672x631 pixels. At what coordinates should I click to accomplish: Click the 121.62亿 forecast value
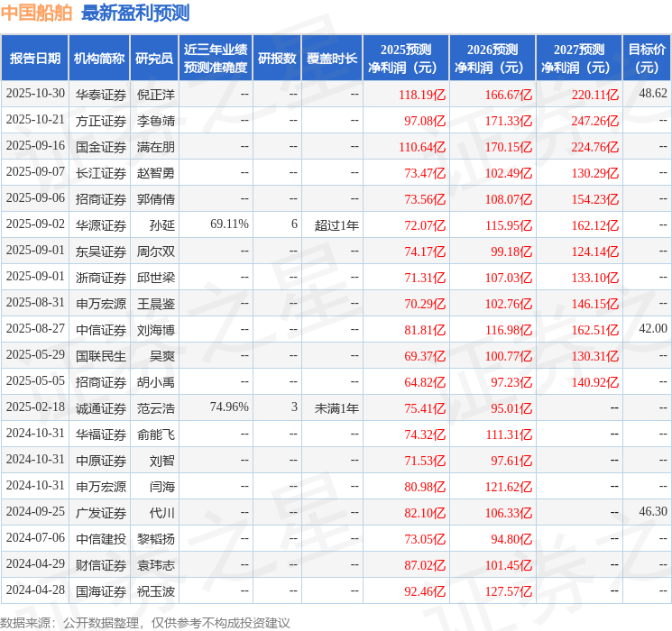coord(509,487)
